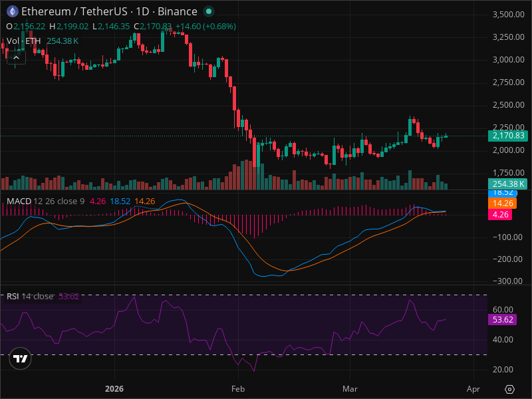
Task: Click the 2,000.00 price axis label
Action: [x=508, y=150]
